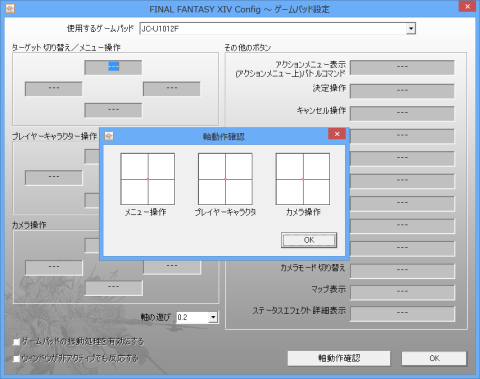Select the highlighted up field in ターゲット切り替え

pos(113,67)
